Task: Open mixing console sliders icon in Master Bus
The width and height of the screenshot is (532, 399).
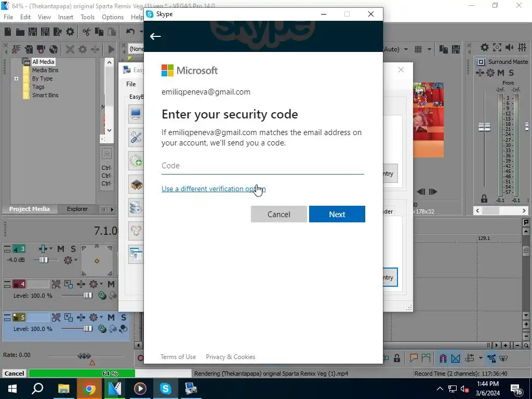Action: point(522,47)
